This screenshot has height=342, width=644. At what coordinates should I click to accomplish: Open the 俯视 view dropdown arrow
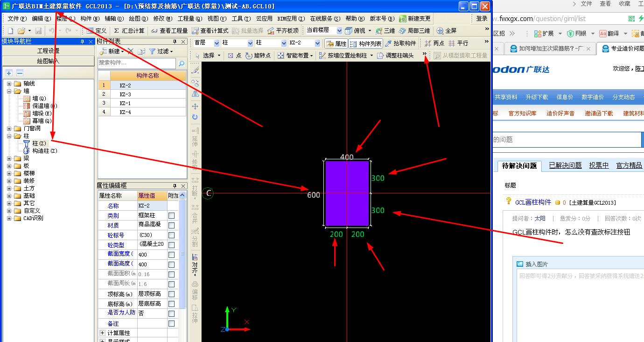point(370,31)
